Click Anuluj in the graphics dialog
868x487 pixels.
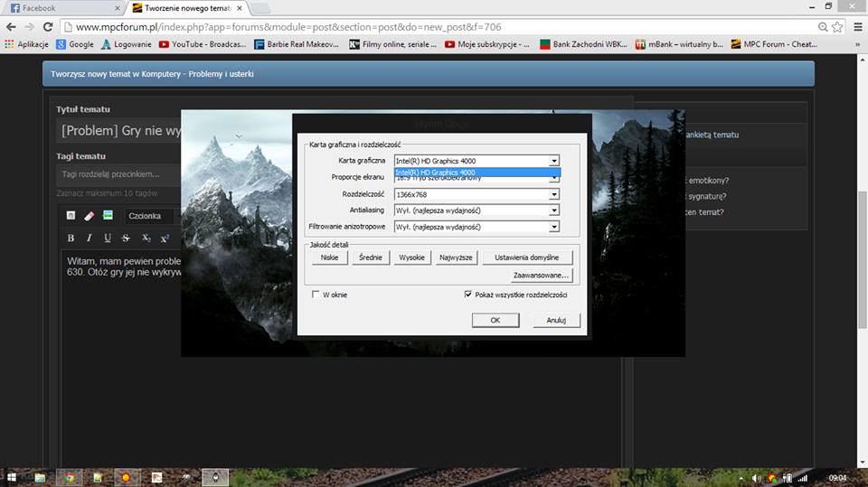(x=556, y=321)
